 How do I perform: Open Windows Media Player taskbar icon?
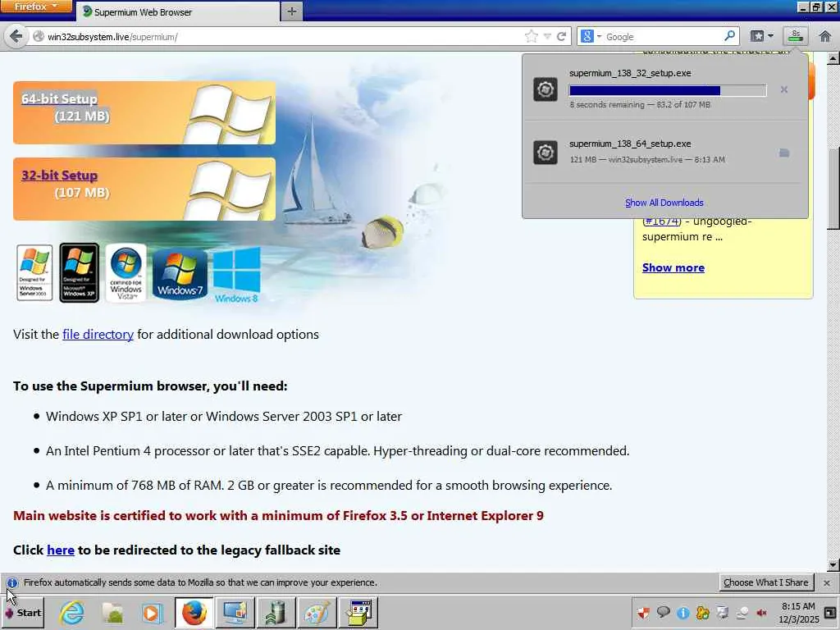click(x=153, y=613)
